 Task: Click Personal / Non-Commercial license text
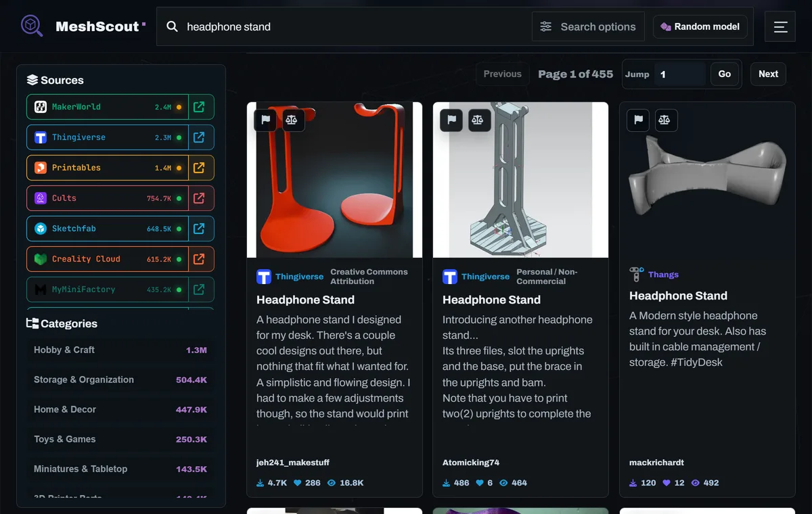coord(547,277)
